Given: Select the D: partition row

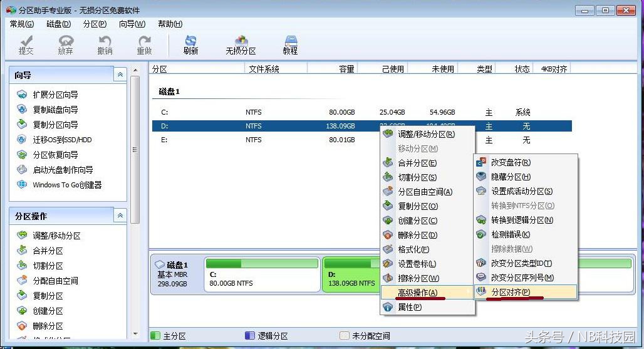Looking at the screenshot, I should click(x=362, y=126).
